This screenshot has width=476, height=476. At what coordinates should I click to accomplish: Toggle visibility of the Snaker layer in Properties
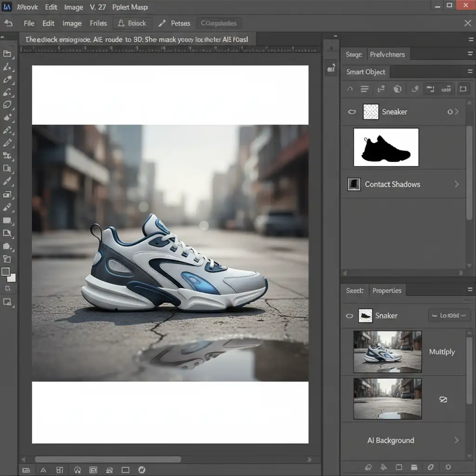coord(349,316)
